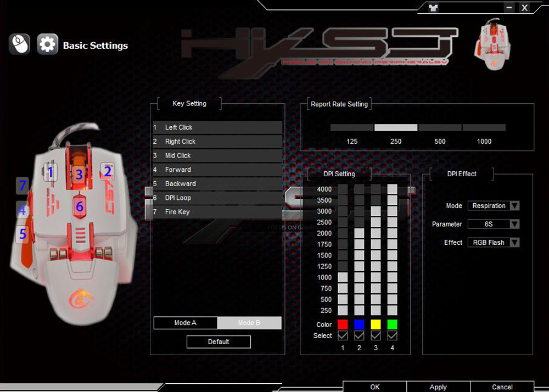Image resolution: width=549 pixels, height=392 pixels.
Task: Set report rate to 125
Action: pos(352,128)
